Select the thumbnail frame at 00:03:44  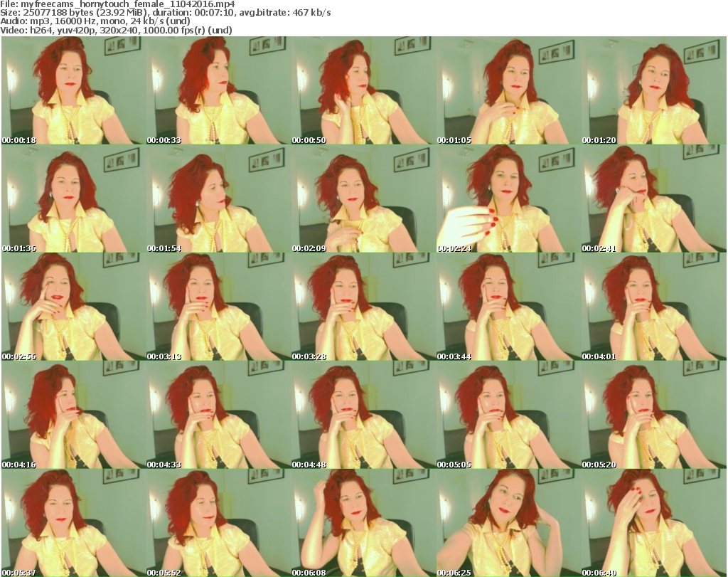[x=508, y=307]
